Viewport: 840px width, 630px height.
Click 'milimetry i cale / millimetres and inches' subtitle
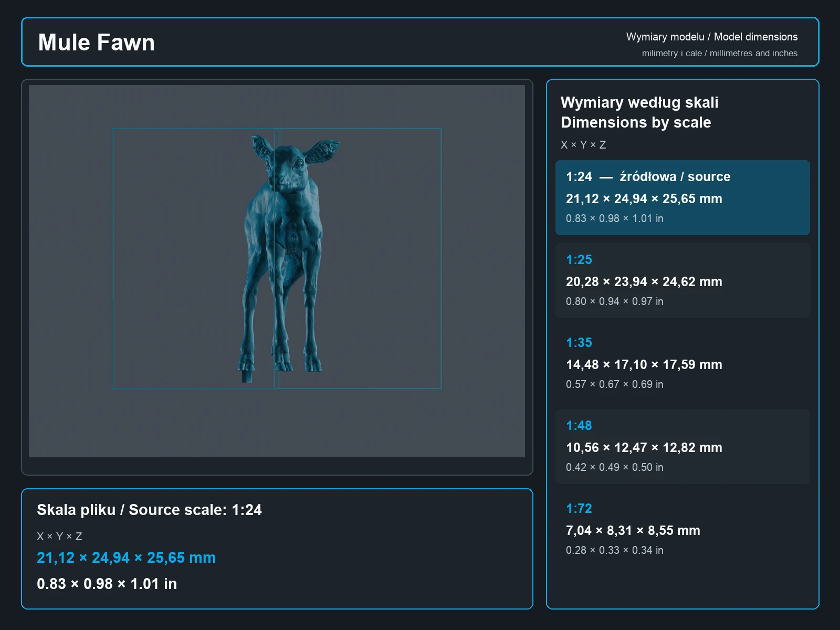pyautogui.click(x=720, y=53)
